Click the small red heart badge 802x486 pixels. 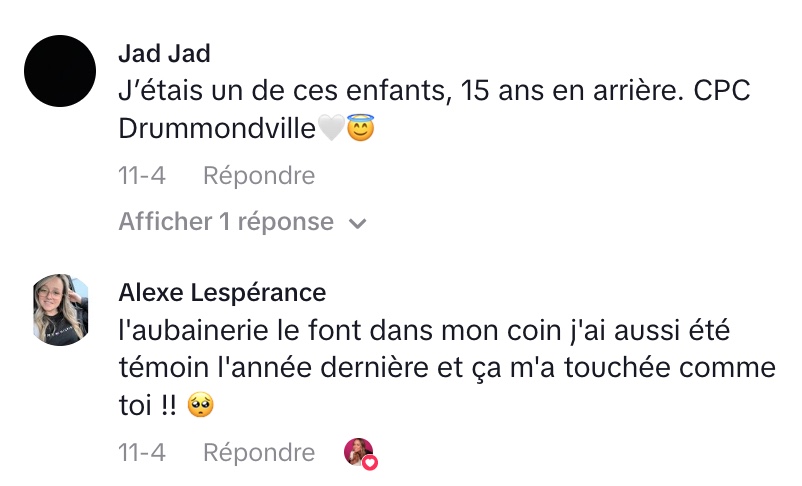click(x=370, y=462)
